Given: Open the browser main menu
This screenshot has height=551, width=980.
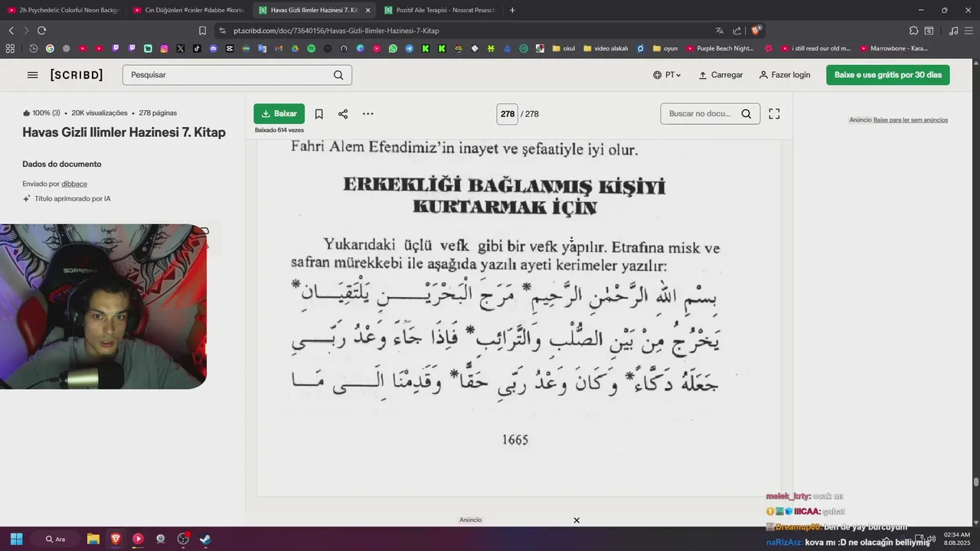Looking at the screenshot, I should pyautogui.click(x=969, y=31).
